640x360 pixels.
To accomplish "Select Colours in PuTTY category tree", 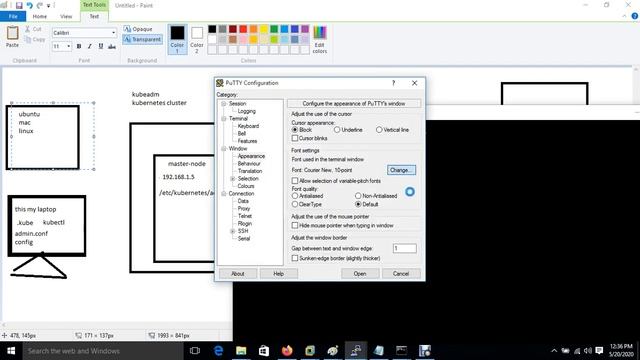I will point(246,186).
